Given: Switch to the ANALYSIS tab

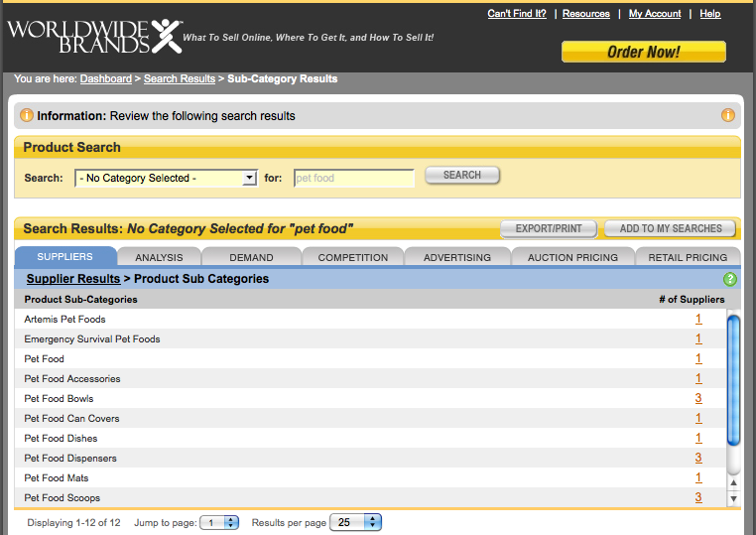Looking at the screenshot, I should (x=159, y=257).
